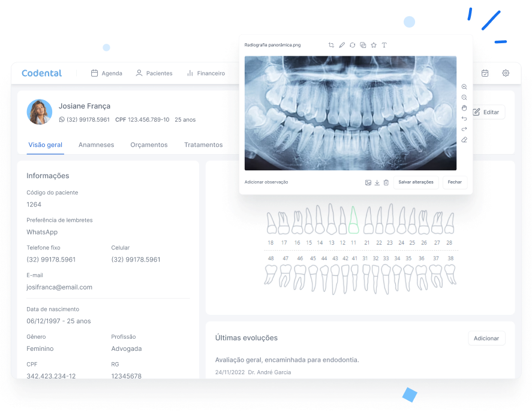Click patient code 1264
Viewport: 532px width, 418px height.
click(34, 205)
